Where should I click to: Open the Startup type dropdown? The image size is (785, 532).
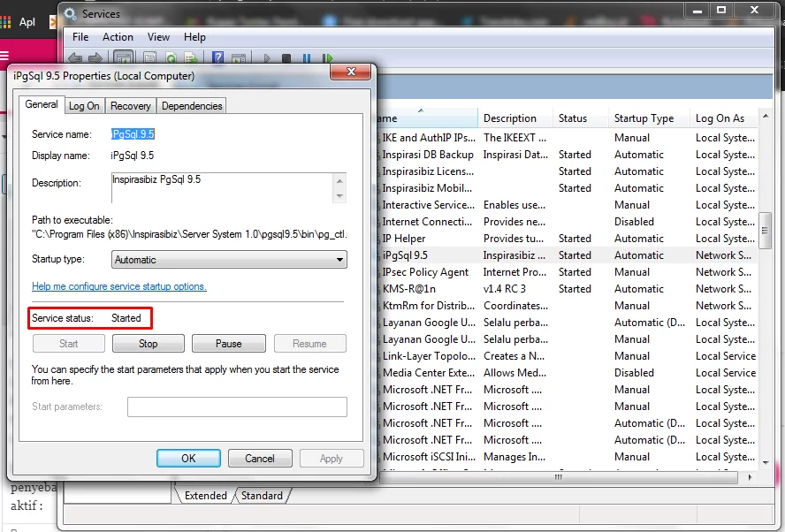point(229,259)
